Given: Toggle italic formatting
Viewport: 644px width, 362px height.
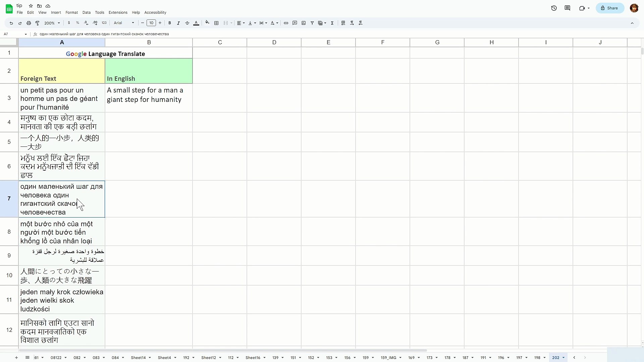Looking at the screenshot, I should tap(178, 23).
